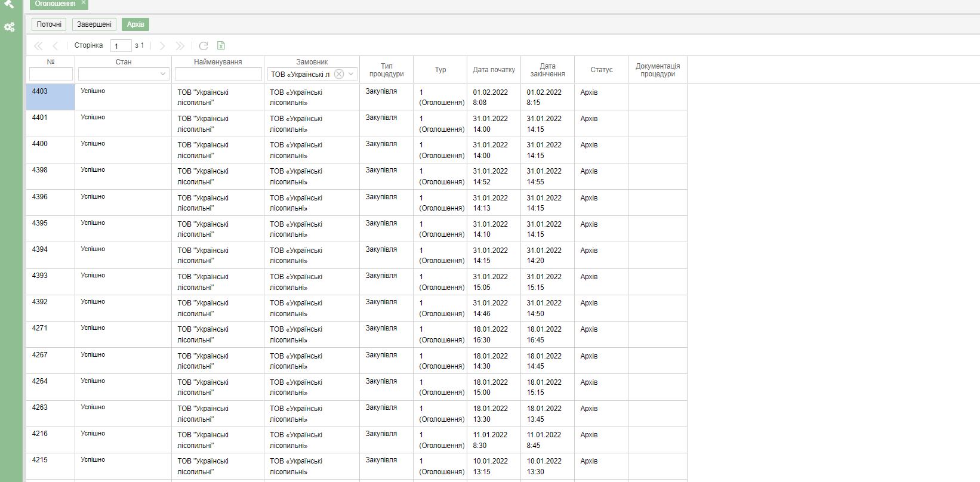Screen dimensions: 980x482
Task: Switch to the Поточні view
Action: pos(49,24)
